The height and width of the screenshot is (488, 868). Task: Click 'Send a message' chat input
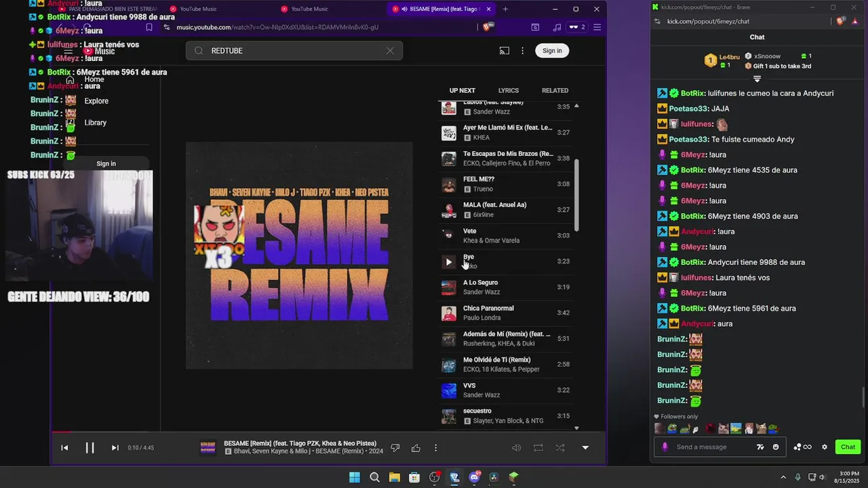point(713,447)
